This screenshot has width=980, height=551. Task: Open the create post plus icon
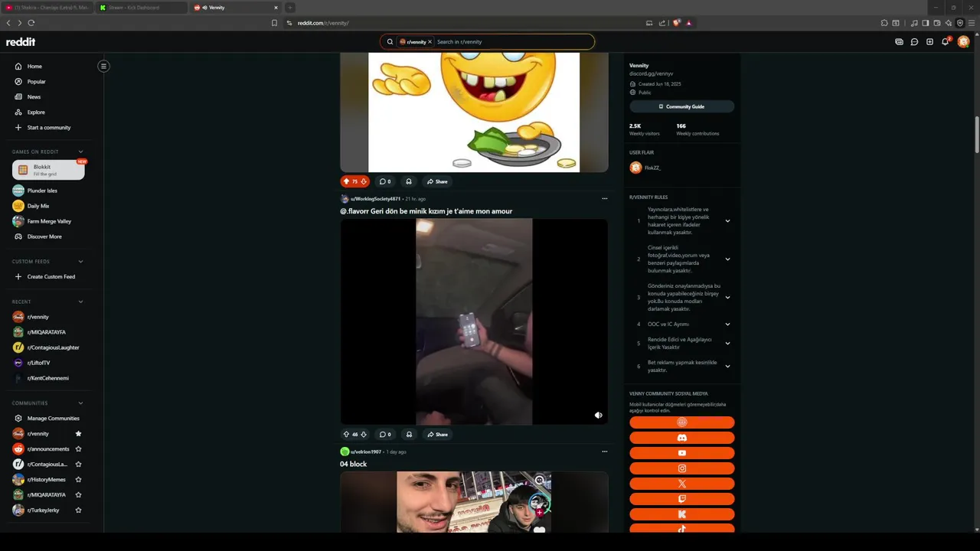(929, 42)
